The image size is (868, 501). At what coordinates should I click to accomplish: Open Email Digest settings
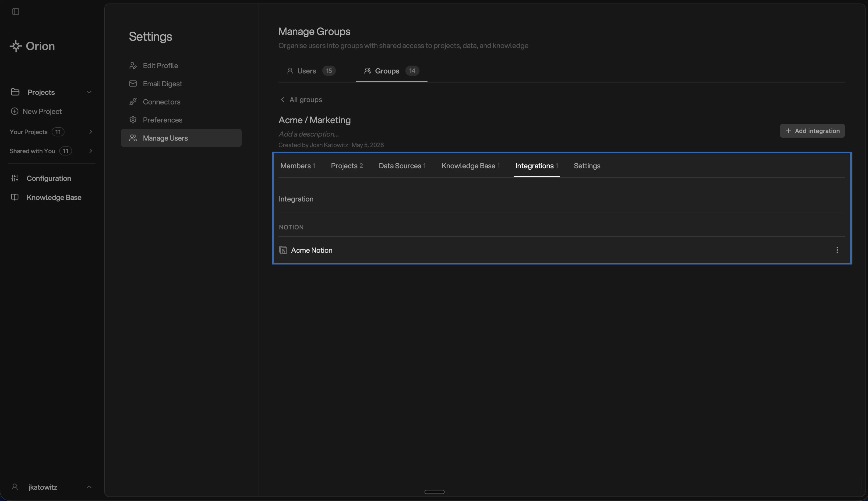coord(181,83)
